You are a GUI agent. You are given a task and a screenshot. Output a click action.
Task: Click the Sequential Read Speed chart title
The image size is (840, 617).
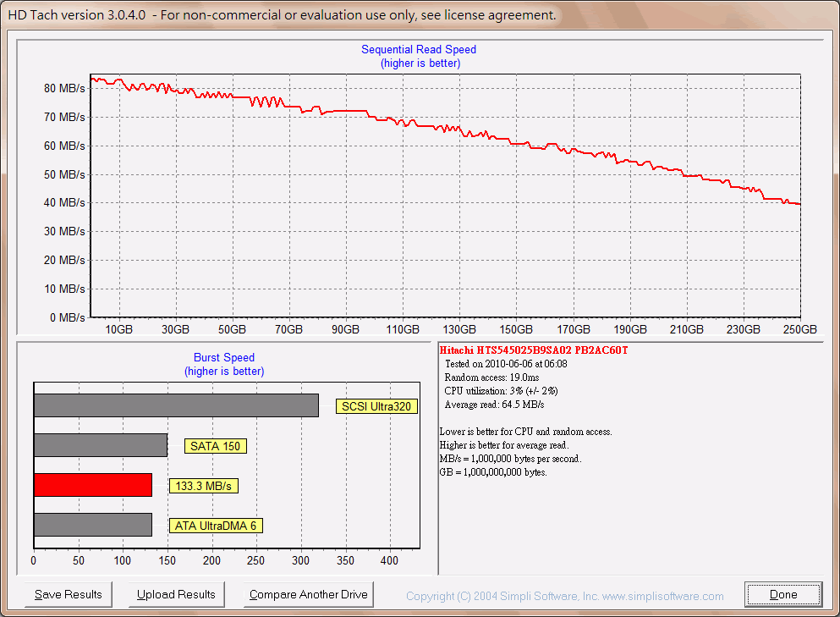(x=419, y=49)
